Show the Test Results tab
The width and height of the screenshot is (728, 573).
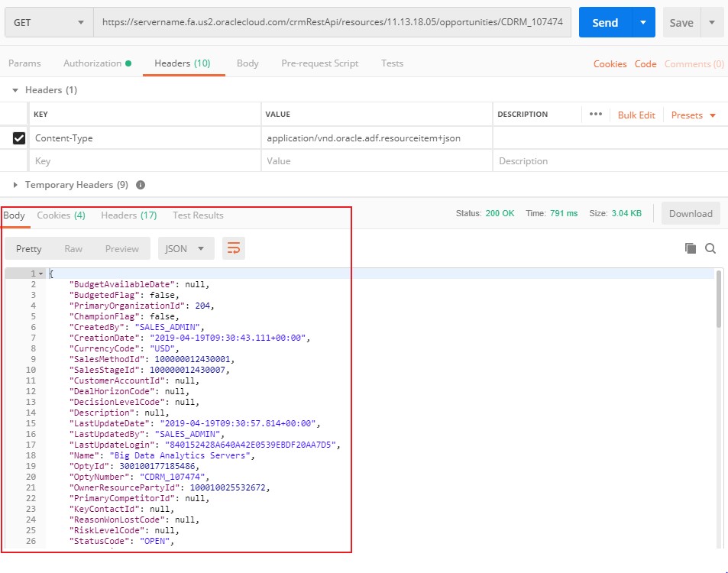tap(199, 215)
